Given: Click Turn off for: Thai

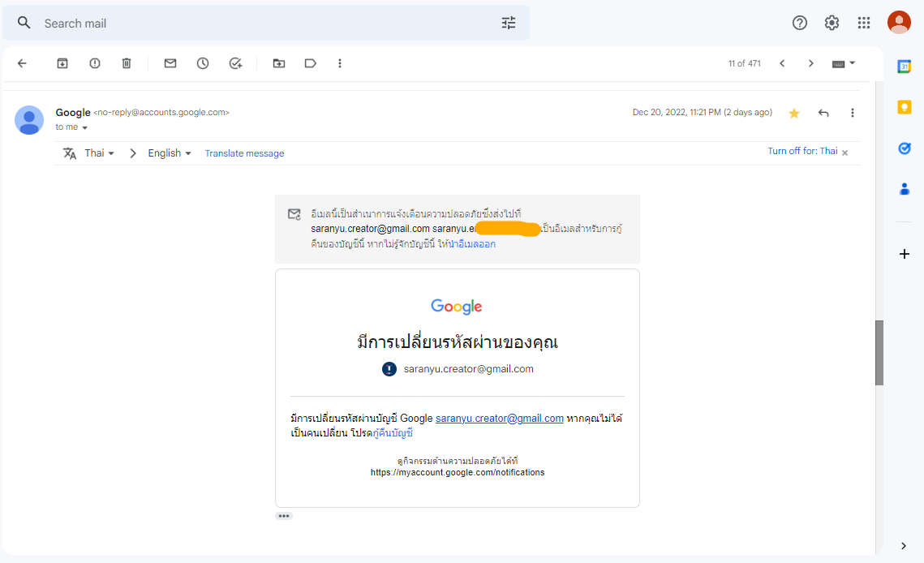Looking at the screenshot, I should [802, 151].
